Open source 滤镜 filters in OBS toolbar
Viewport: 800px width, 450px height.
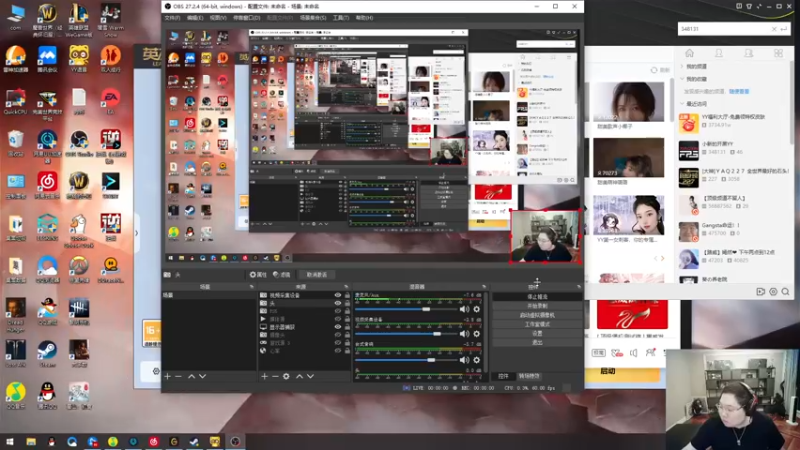pos(282,274)
